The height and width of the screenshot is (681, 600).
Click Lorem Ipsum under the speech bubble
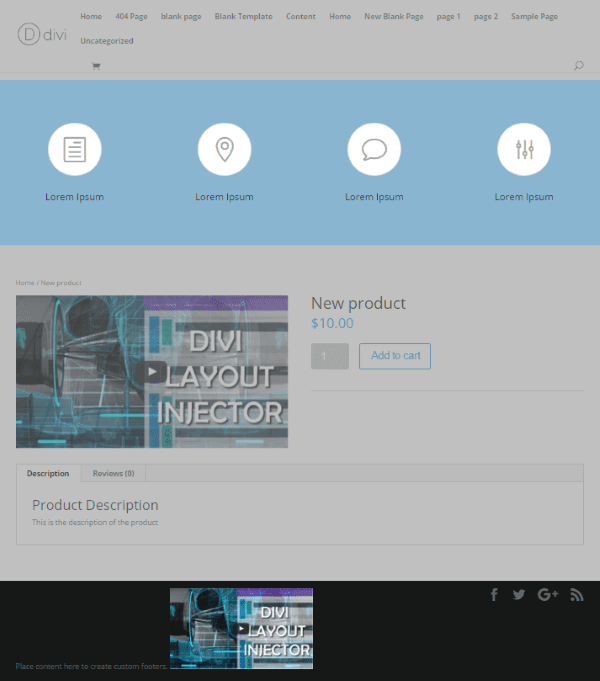pyautogui.click(x=374, y=197)
